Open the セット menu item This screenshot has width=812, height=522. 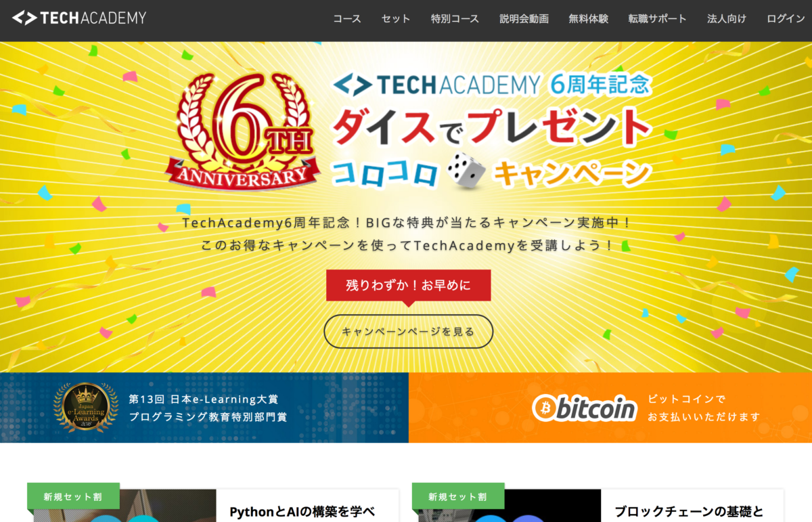[x=396, y=19]
